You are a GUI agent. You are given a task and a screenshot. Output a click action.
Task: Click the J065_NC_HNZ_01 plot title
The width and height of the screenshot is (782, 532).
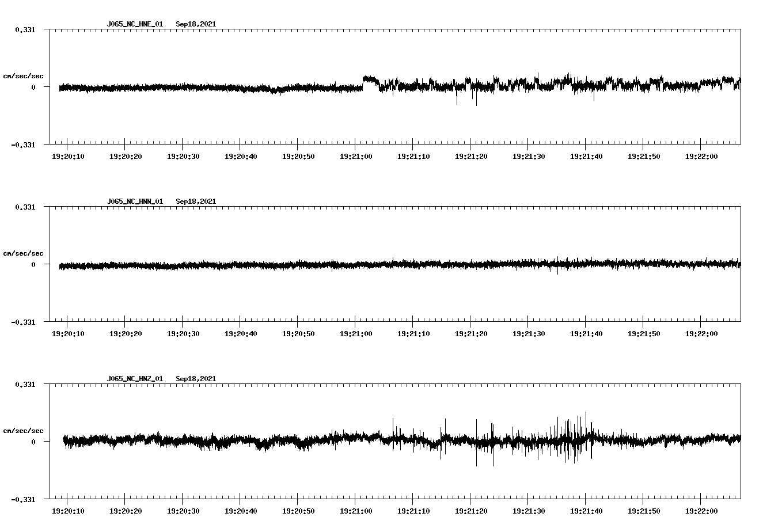[135, 379]
